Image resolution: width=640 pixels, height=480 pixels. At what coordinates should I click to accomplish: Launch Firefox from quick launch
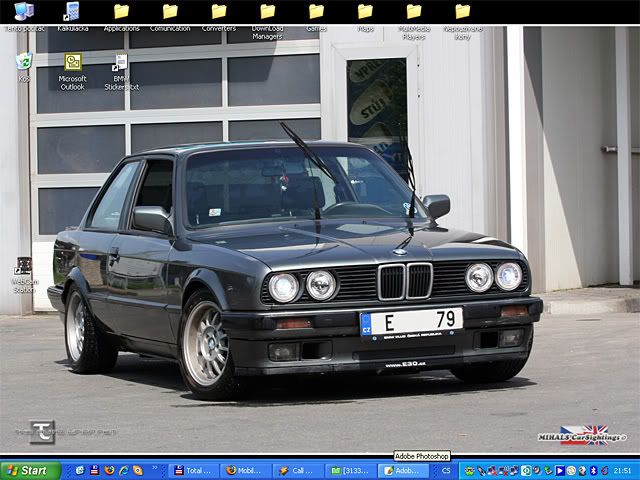(x=109, y=471)
